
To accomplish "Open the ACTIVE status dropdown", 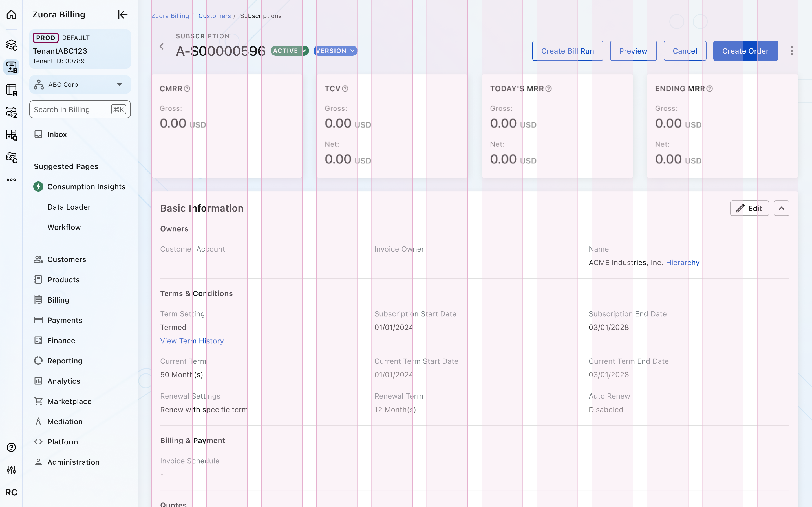I will tap(290, 51).
